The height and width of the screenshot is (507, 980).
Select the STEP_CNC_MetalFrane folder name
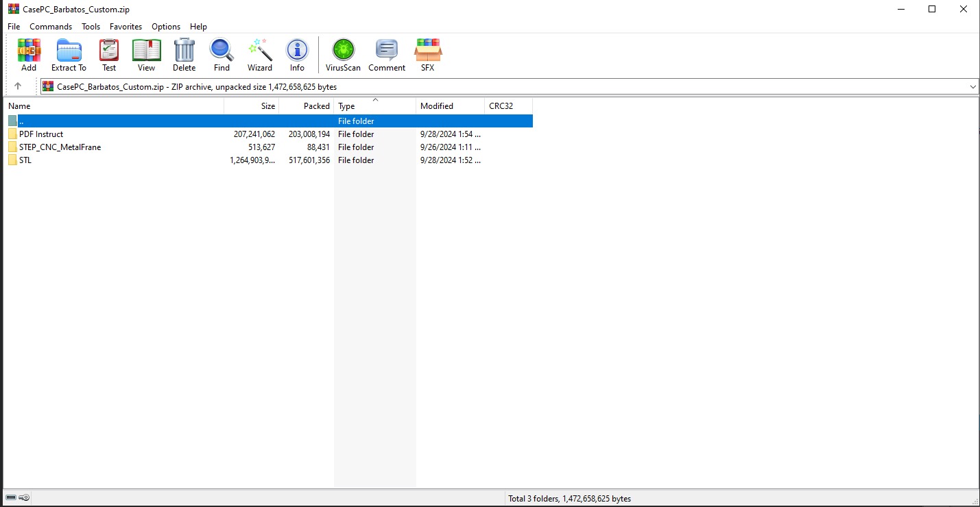[x=60, y=147]
